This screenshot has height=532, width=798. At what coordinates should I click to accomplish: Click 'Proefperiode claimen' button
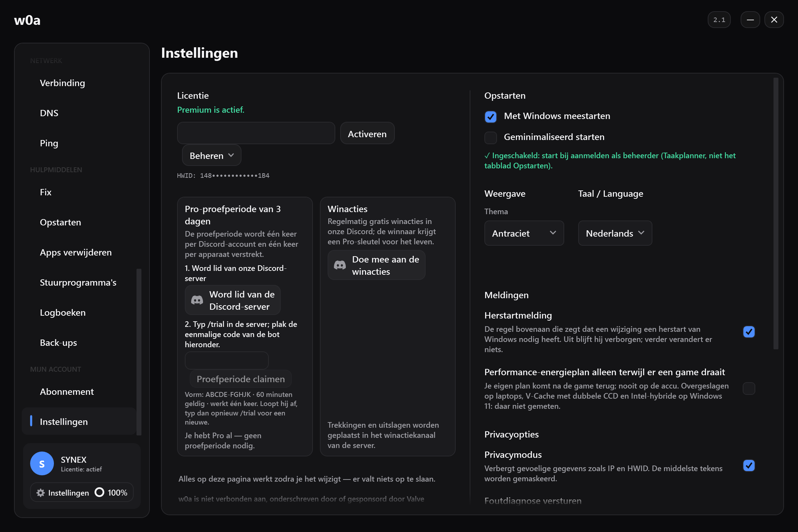[241, 379]
